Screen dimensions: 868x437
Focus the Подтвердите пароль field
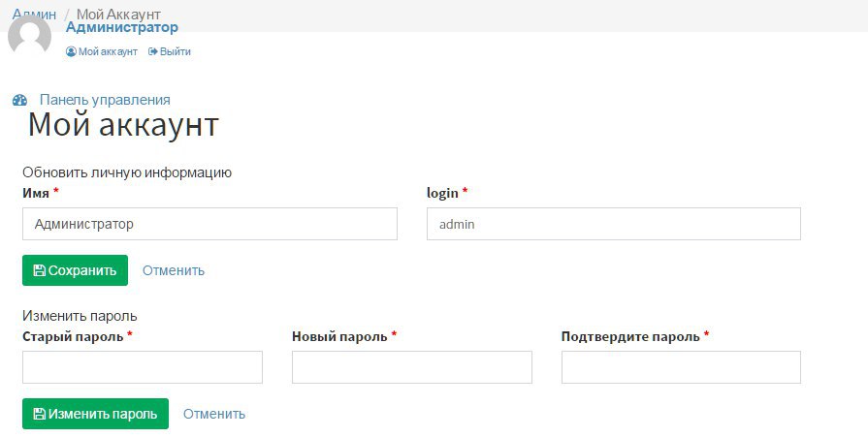681,366
